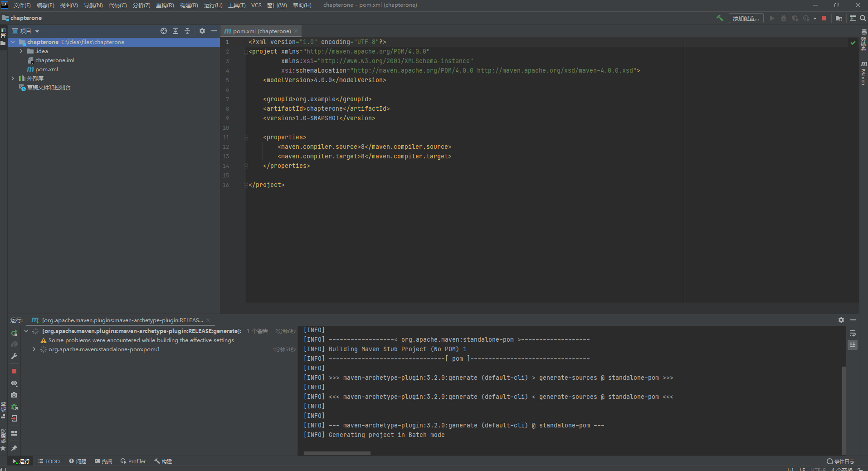Switch to the pom.xml editor tab
The image size is (868, 471).
tap(262, 31)
